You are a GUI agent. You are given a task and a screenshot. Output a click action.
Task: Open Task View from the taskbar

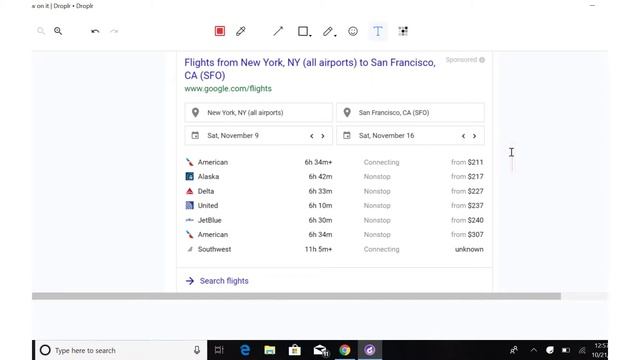219,350
